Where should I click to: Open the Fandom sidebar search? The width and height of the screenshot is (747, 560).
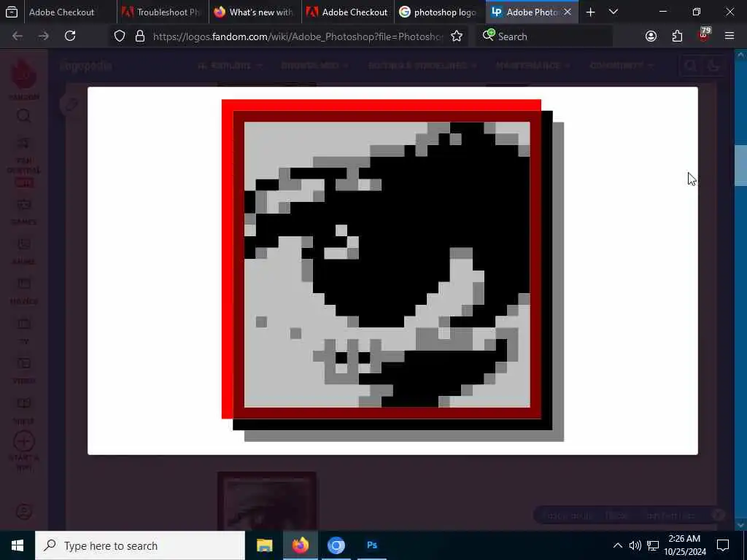pos(24,116)
